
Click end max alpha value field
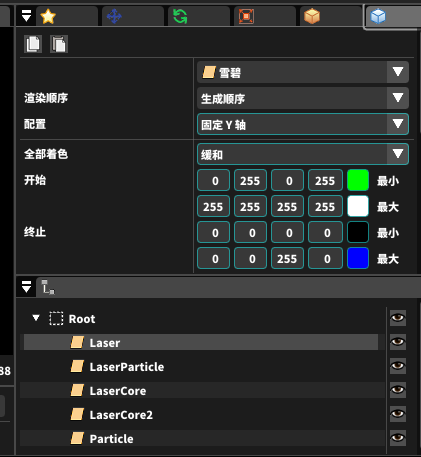pos(325,258)
